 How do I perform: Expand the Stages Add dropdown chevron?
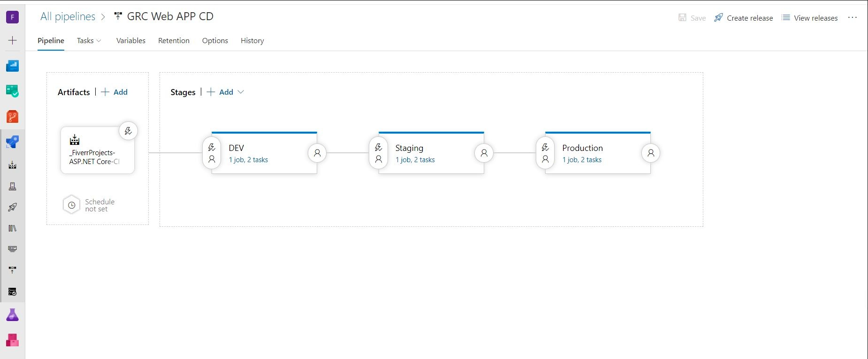click(241, 92)
